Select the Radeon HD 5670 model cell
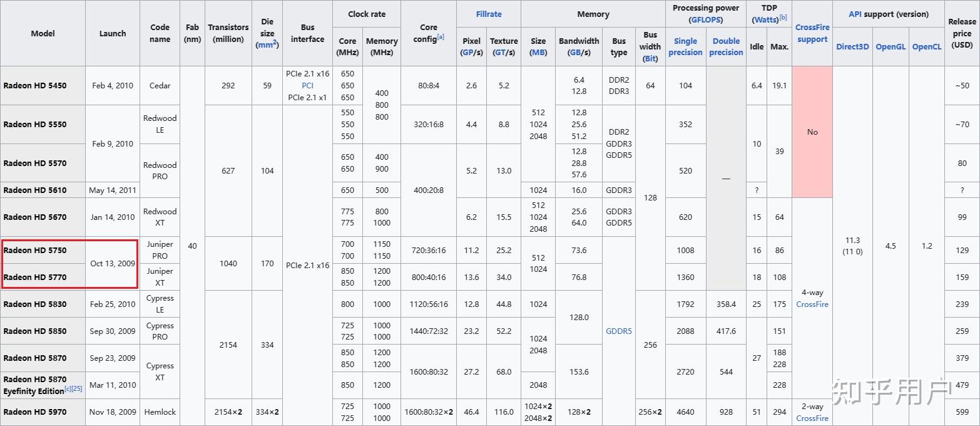Viewport: 980px width, 426px height. tap(43, 217)
